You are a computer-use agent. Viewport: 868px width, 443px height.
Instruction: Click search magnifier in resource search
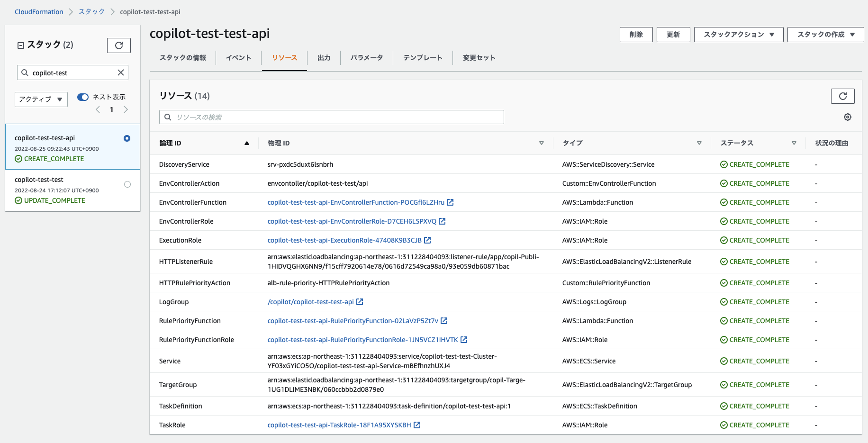click(x=168, y=117)
